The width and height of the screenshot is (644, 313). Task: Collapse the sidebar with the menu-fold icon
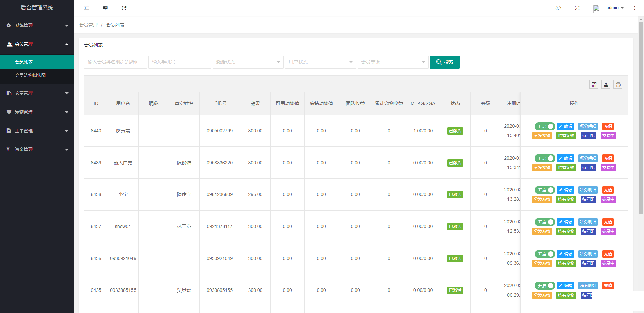pos(87,8)
